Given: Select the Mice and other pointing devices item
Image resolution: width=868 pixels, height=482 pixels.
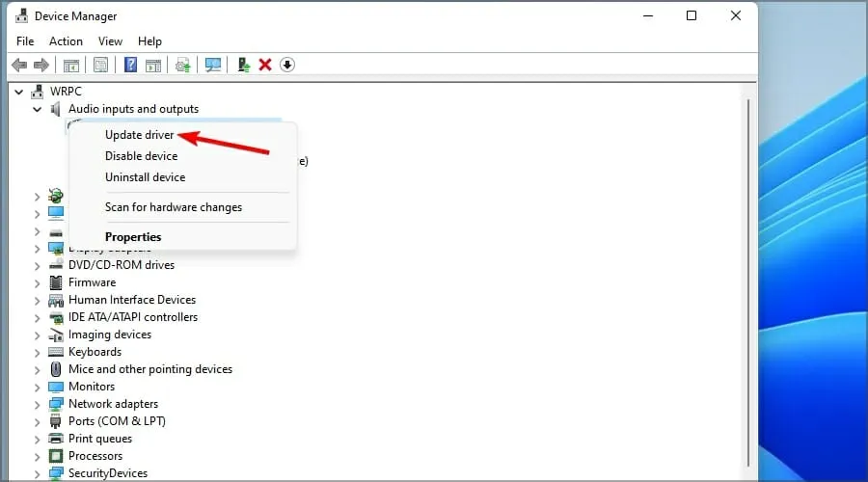Looking at the screenshot, I should tap(149, 369).
